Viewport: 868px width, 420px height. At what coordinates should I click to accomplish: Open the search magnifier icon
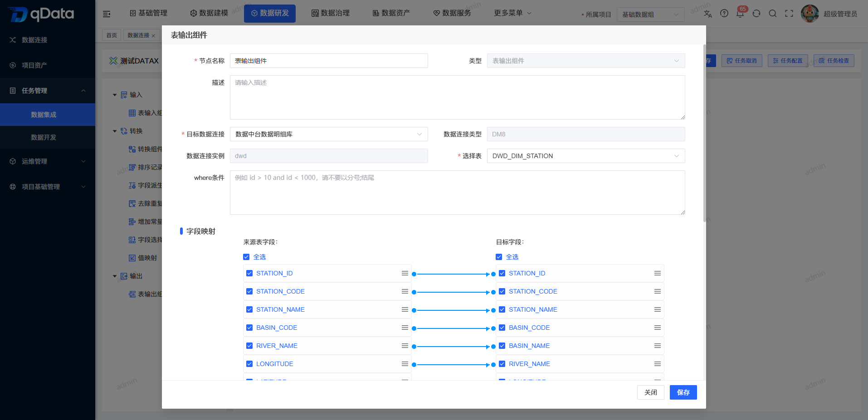(x=773, y=14)
